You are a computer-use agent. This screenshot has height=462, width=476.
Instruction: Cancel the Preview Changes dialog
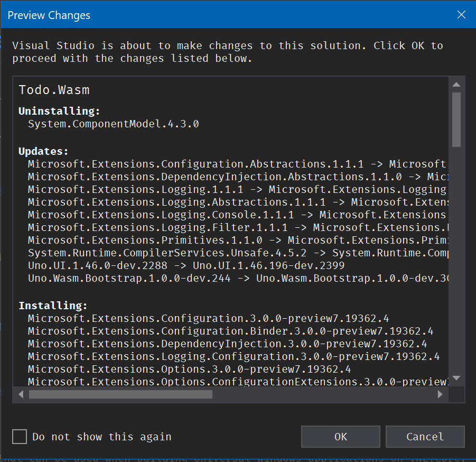[425, 437]
